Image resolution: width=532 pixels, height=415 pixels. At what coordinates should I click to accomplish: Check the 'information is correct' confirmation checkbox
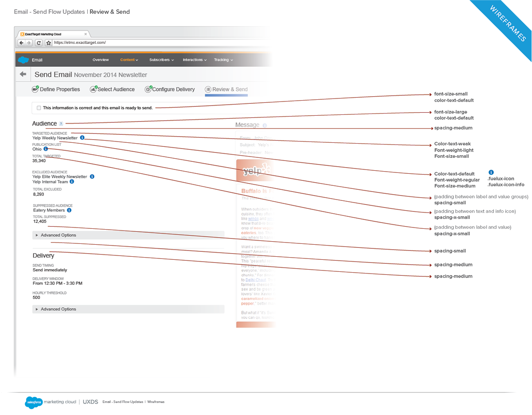click(x=39, y=108)
